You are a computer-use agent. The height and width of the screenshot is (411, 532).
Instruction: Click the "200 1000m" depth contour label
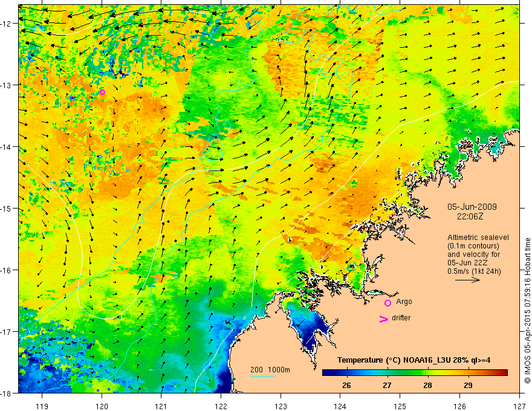point(270,370)
